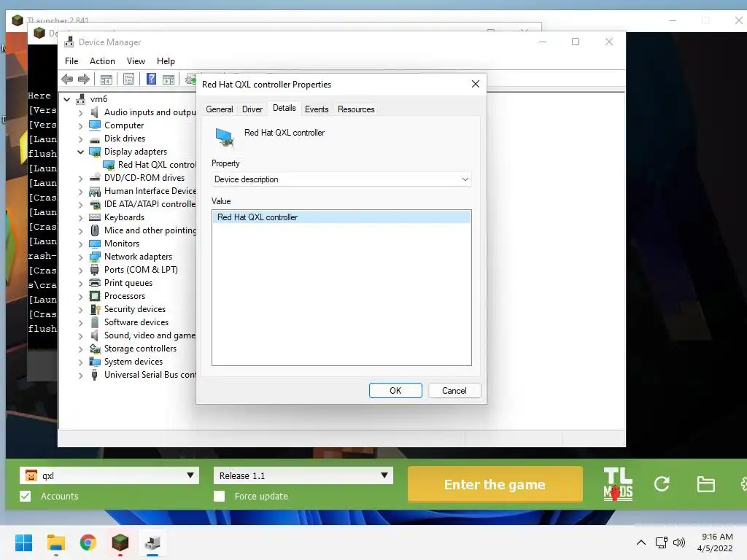Open the File menu in Device Manager
The image size is (747, 560).
71,61
